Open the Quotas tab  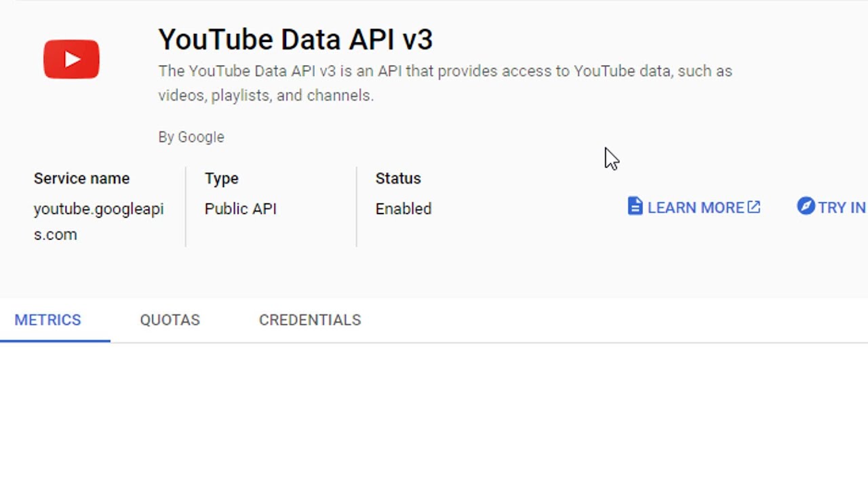click(170, 320)
